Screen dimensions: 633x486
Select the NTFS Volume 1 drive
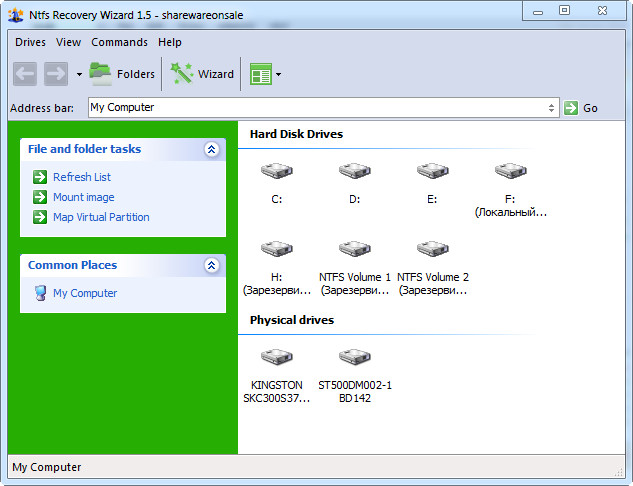point(355,268)
